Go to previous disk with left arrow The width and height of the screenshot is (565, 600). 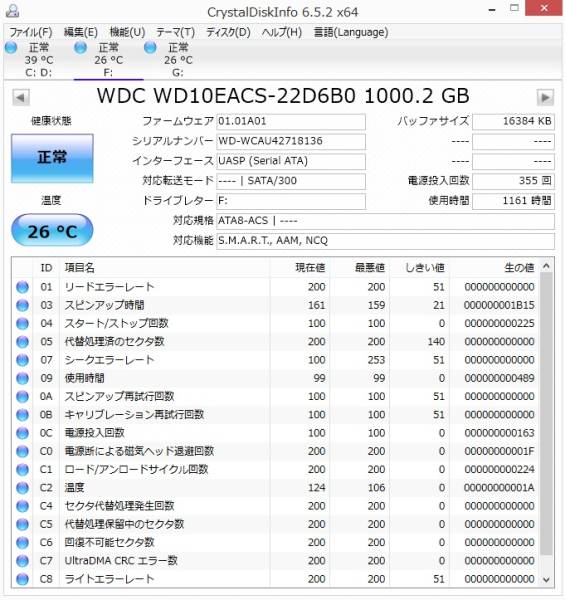[21, 98]
